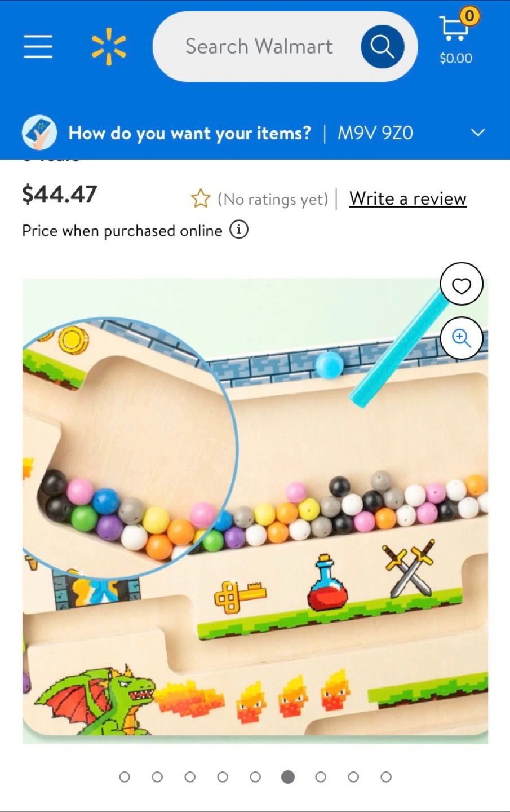Tap the zoom-in magnifier on product image
The height and width of the screenshot is (812, 510).
462,338
